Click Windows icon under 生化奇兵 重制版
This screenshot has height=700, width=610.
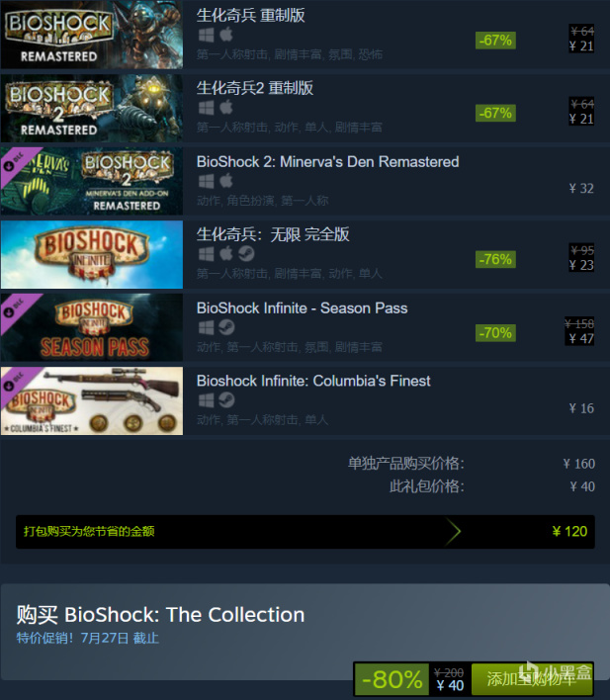pyautogui.click(x=206, y=35)
